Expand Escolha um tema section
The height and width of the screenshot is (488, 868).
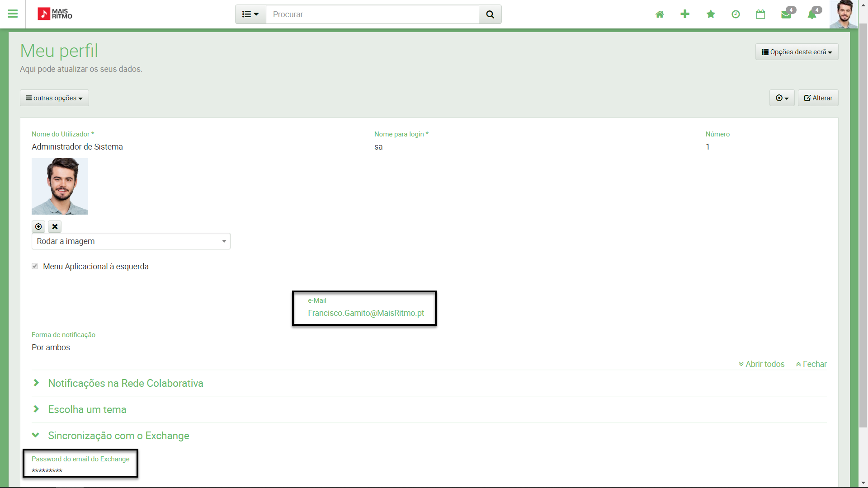coord(87,409)
